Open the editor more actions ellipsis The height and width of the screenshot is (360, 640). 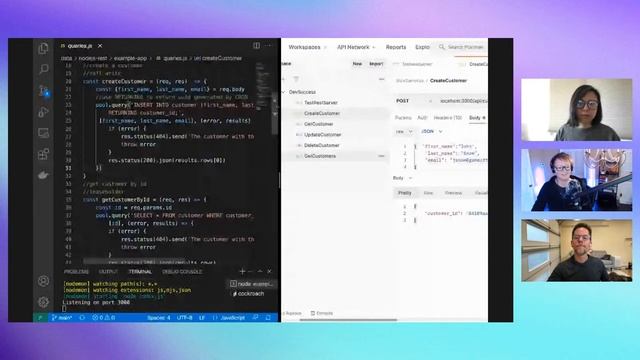268,46
